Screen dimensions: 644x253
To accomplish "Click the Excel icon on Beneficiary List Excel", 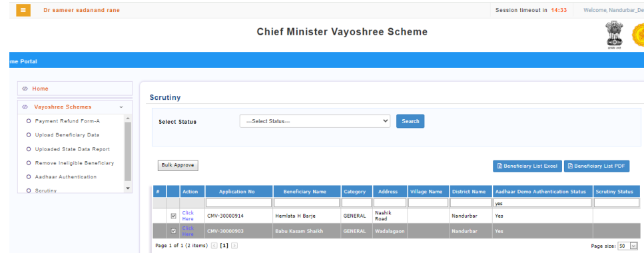I will pyautogui.click(x=499, y=166).
